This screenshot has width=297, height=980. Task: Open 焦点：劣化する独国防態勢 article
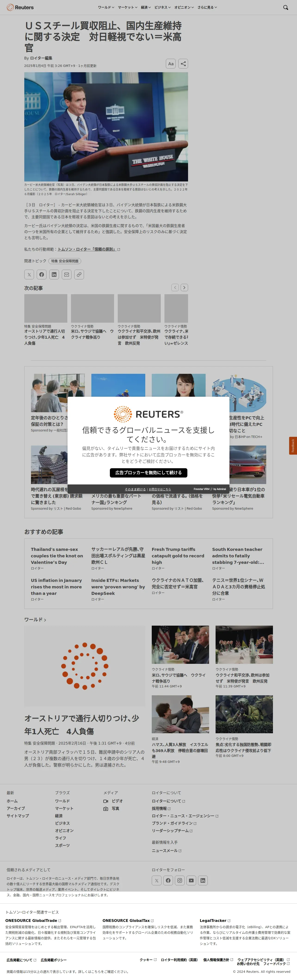tap(244, 748)
